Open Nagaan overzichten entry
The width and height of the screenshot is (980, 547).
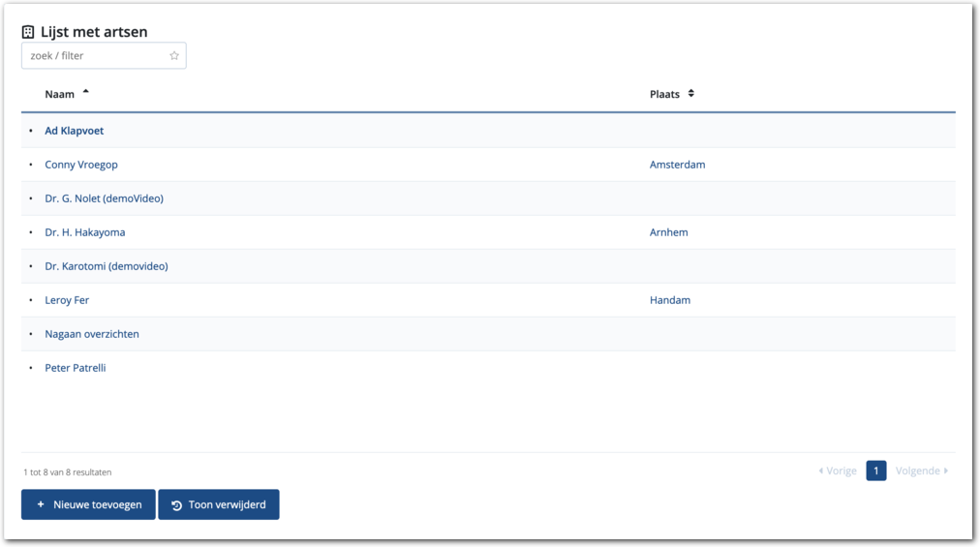(x=92, y=334)
